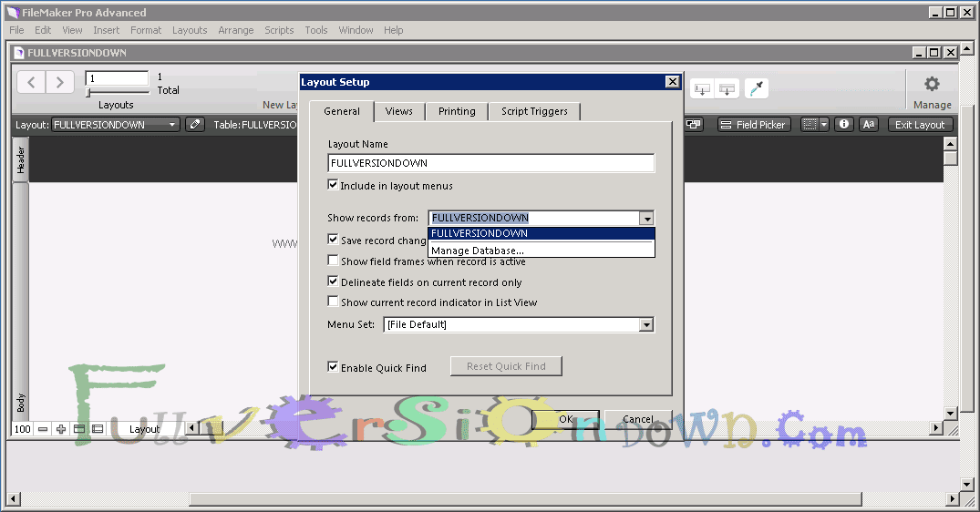Toggle the formatting bar icon at bottom
980x512 pixels.
pos(98,429)
